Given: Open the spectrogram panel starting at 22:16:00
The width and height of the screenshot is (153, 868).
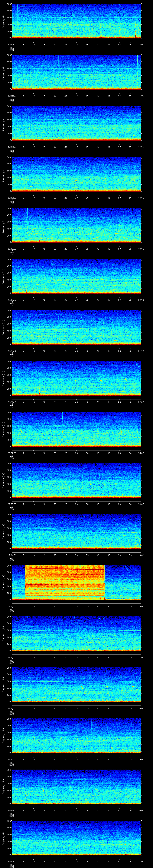Looking at the screenshot, I should pos(76,123).
